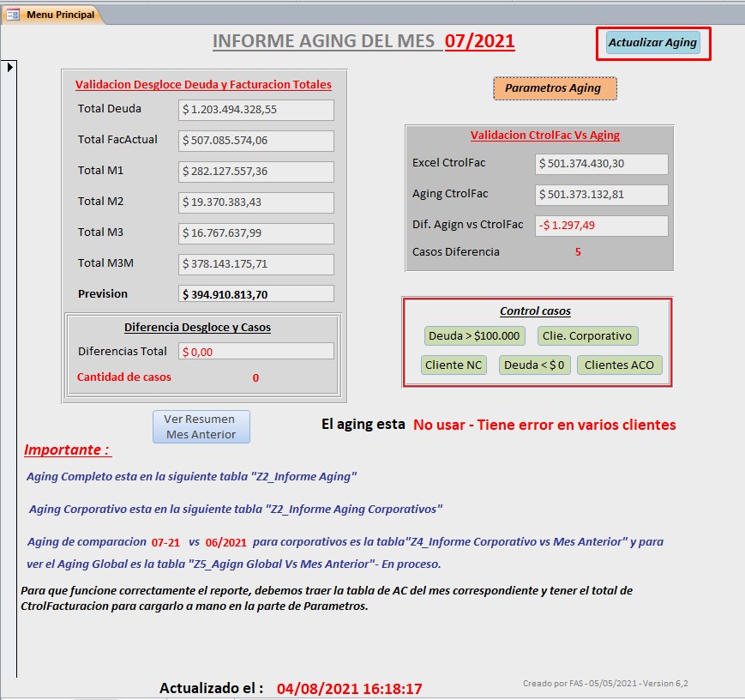
Task: Open Parametros Aging
Action: point(554,87)
